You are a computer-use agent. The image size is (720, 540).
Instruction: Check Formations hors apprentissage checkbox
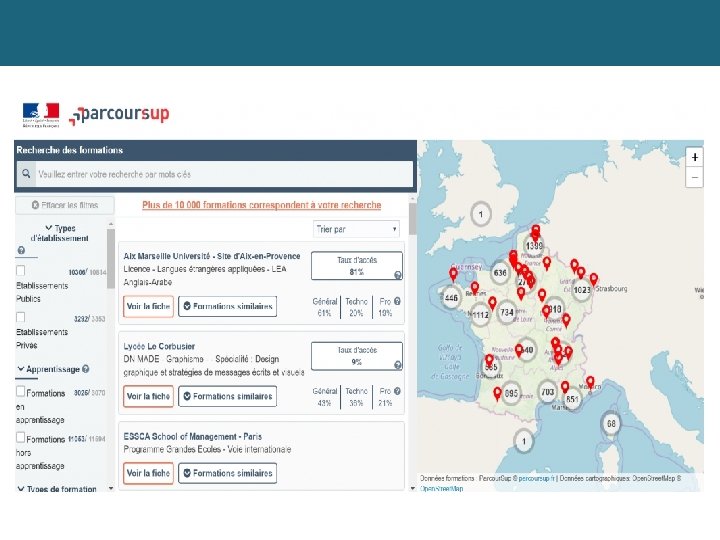pos(21,437)
